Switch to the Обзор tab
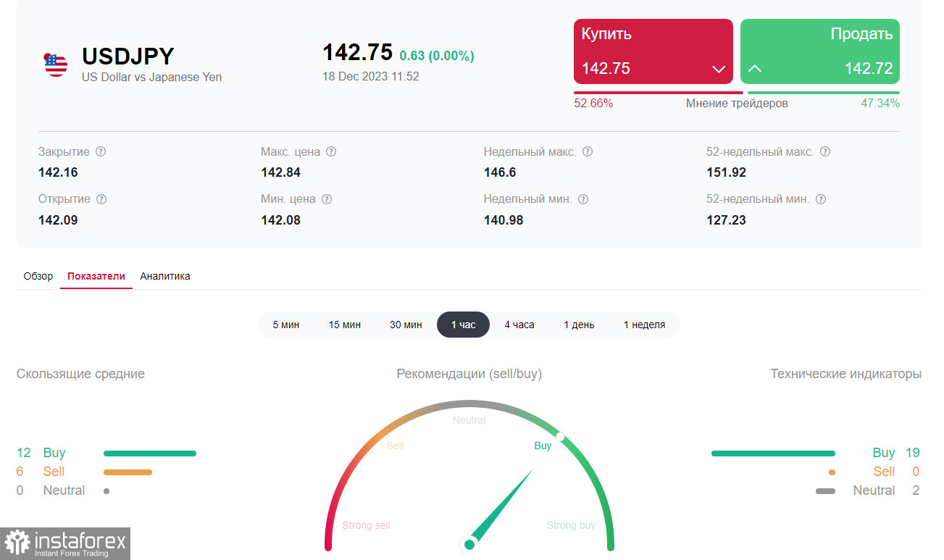The image size is (944, 560). click(x=38, y=276)
